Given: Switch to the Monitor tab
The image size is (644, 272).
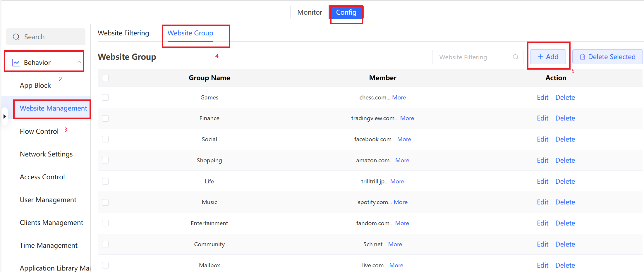Looking at the screenshot, I should 310,12.
